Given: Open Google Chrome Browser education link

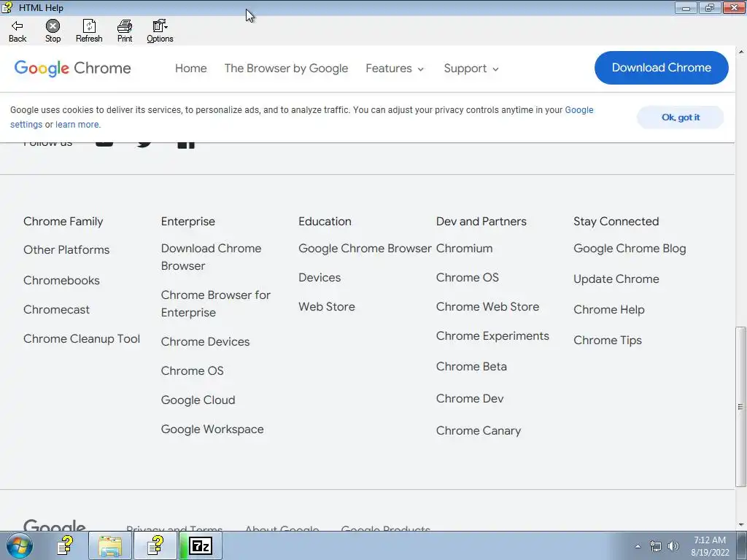Looking at the screenshot, I should [365, 248].
